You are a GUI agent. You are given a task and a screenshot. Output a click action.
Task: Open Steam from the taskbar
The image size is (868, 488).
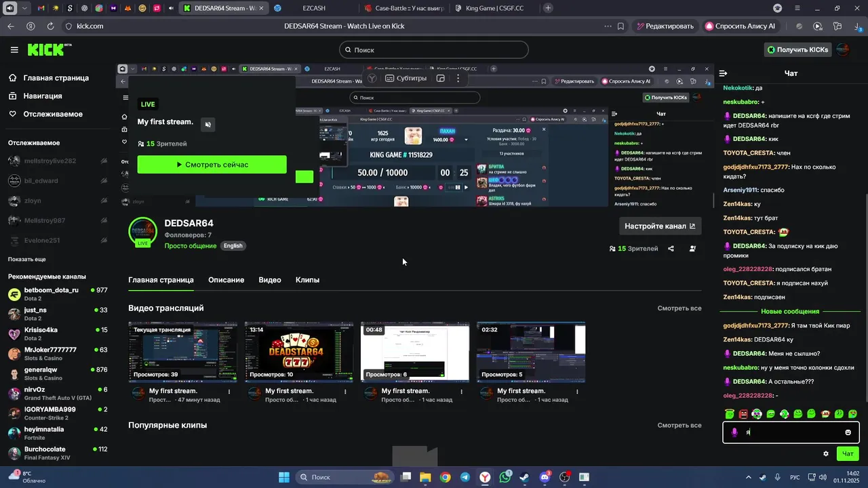tap(524, 477)
